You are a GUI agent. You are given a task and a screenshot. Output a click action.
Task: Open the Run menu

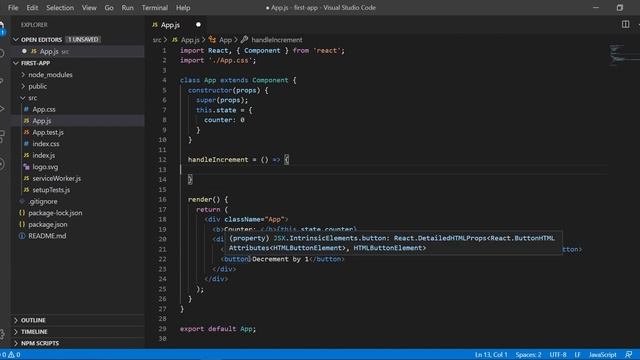[x=127, y=8]
